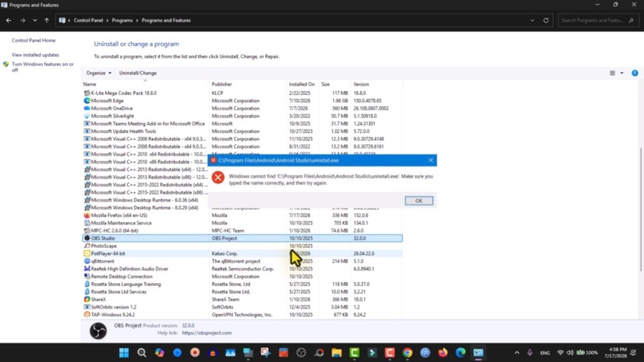Click Control Panel in the address breadcrumb
This screenshot has height=362, width=644.
[x=89, y=21]
